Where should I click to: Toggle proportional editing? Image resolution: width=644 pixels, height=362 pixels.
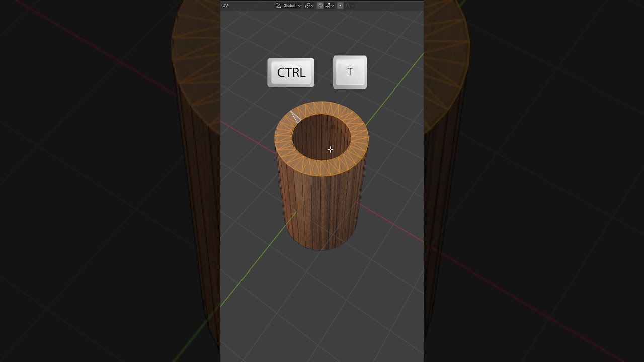click(x=340, y=6)
